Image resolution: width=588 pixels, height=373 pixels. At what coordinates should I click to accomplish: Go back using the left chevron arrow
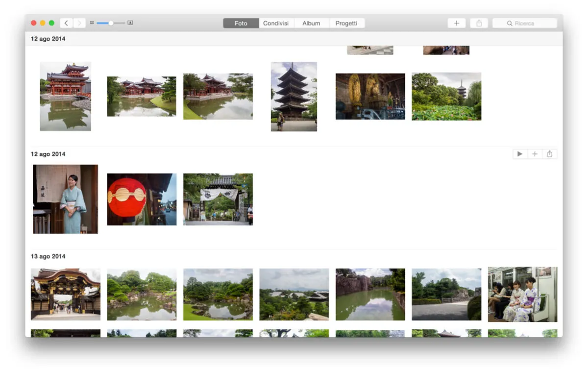(x=66, y=23)
